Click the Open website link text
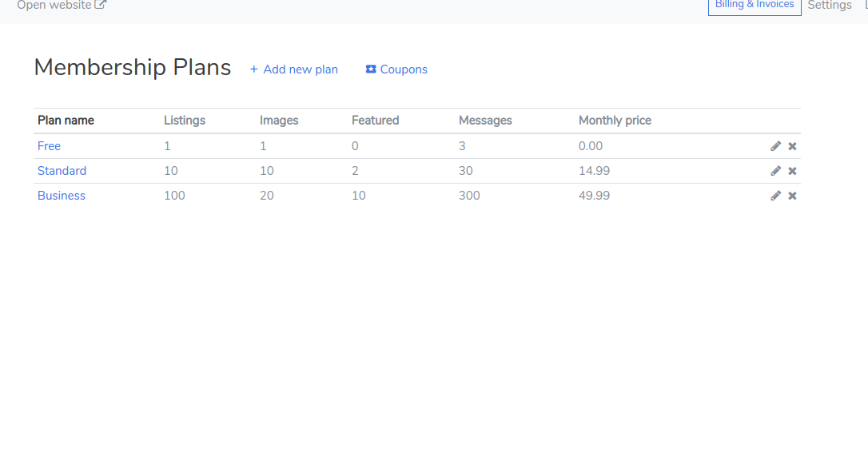 54,6
